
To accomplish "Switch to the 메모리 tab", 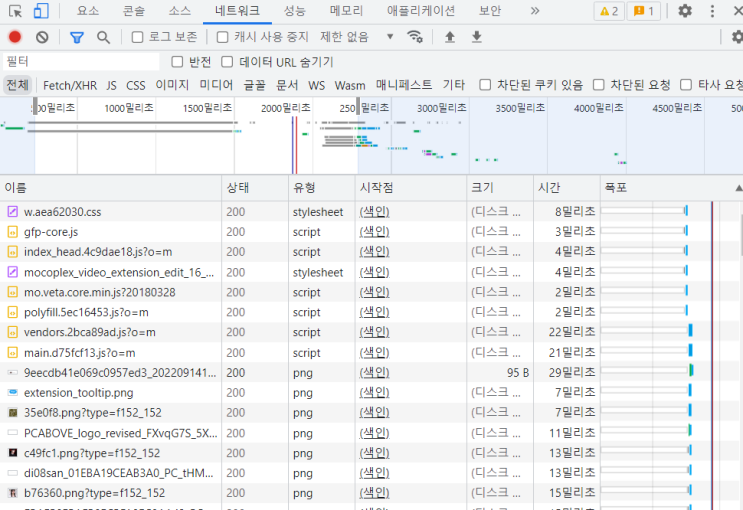I will click(x=346, y=11).
